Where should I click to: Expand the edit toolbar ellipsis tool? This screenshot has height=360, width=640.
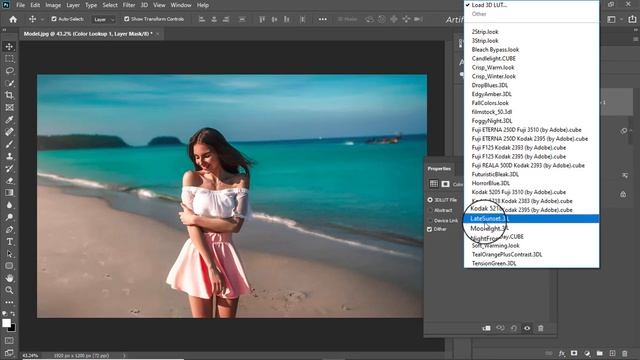click(x=9, y=302)
